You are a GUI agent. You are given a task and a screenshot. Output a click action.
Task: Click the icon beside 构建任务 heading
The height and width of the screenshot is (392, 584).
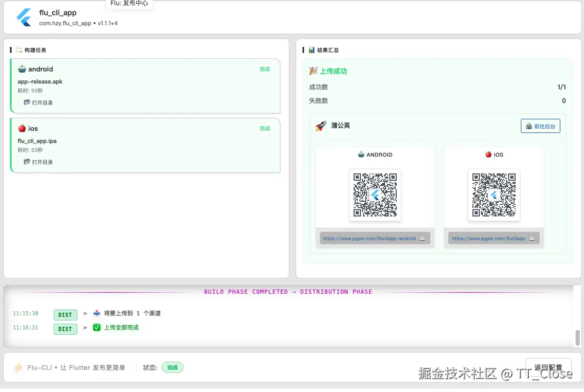click(19, 50)
